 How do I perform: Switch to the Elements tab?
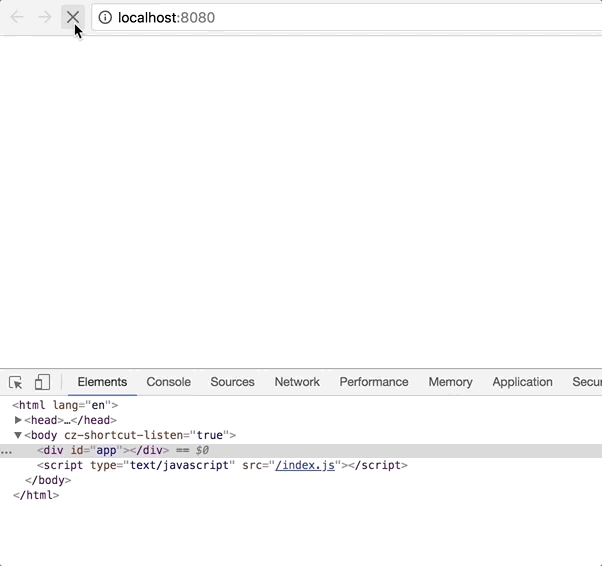click(x=102, y=382)
